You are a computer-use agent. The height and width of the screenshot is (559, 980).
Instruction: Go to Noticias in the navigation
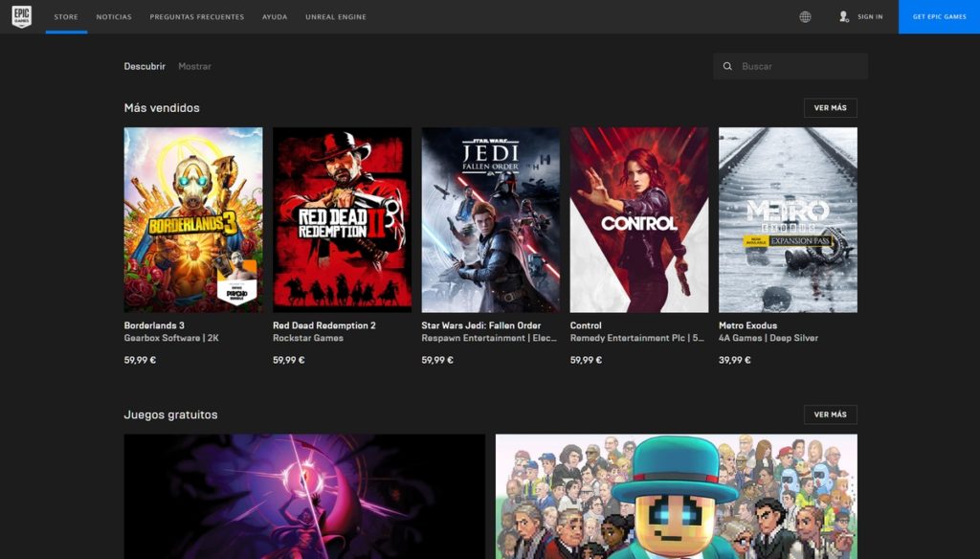[x=114, y=17]
